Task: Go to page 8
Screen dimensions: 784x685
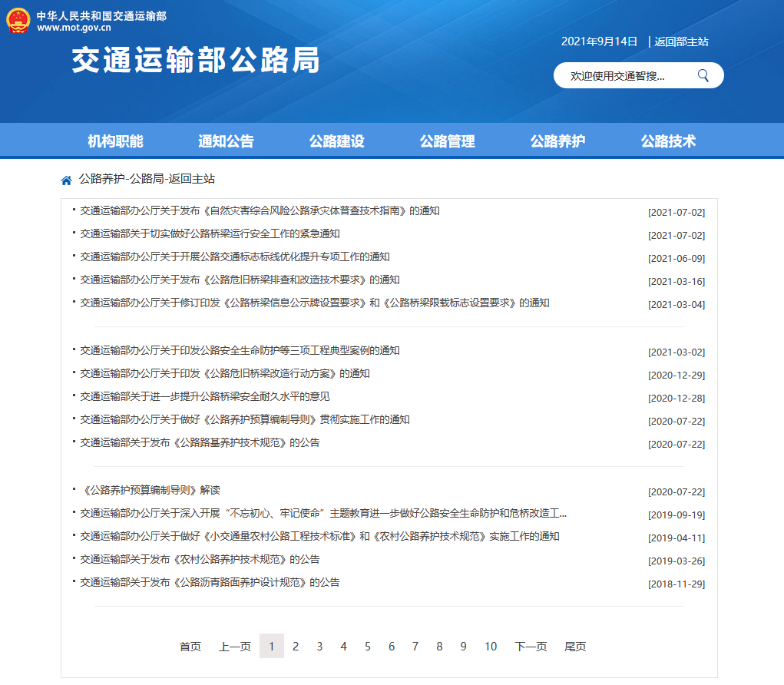Action: tap(439, 647)
